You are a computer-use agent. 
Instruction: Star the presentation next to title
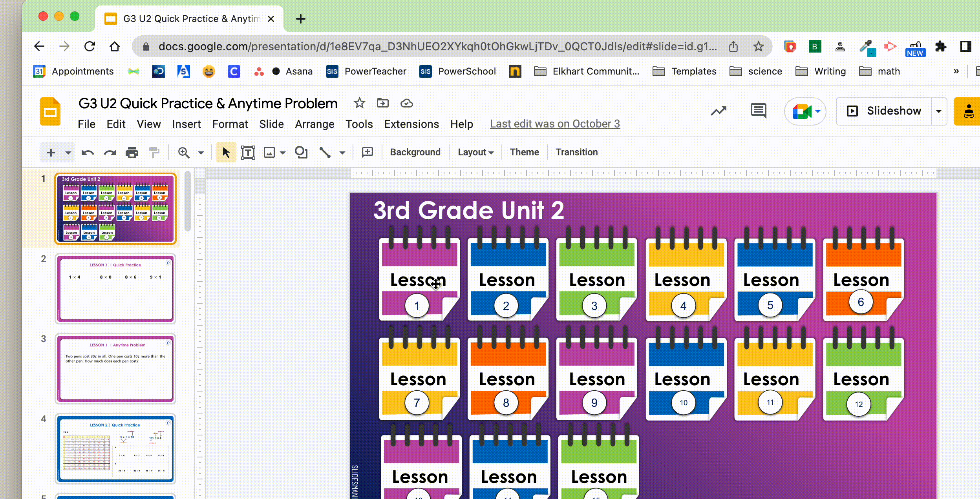coord(359,103)
